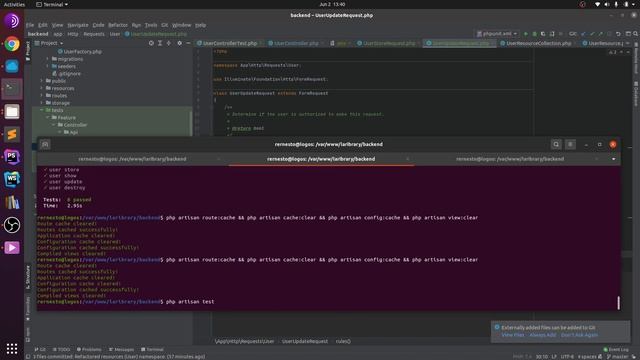Debug the phpunit.xml configuration
The height and width of the screenshot is (360, 640).
tap(534, 34)
